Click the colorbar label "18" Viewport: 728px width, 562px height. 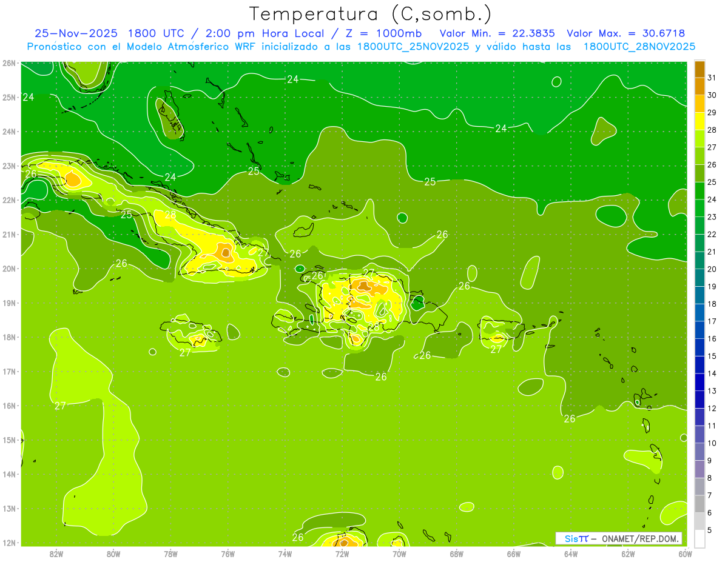coord(712,304)
